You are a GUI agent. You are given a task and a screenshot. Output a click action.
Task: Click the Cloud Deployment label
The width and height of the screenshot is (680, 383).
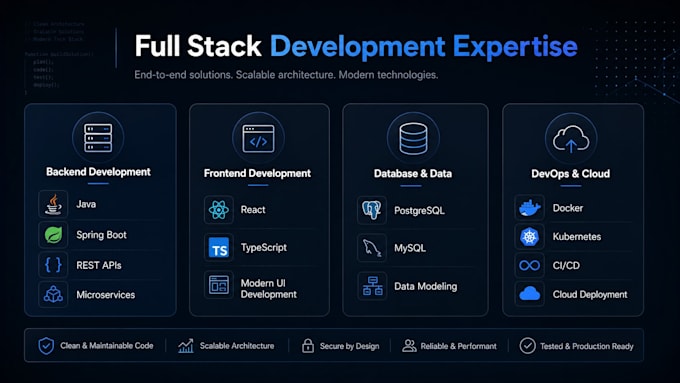tap(590, 295)
